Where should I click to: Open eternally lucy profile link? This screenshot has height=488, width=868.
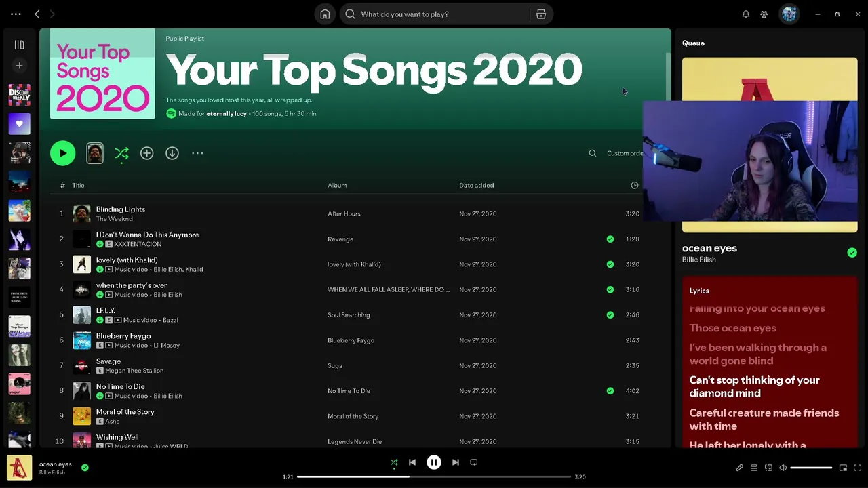coord(226,114)
